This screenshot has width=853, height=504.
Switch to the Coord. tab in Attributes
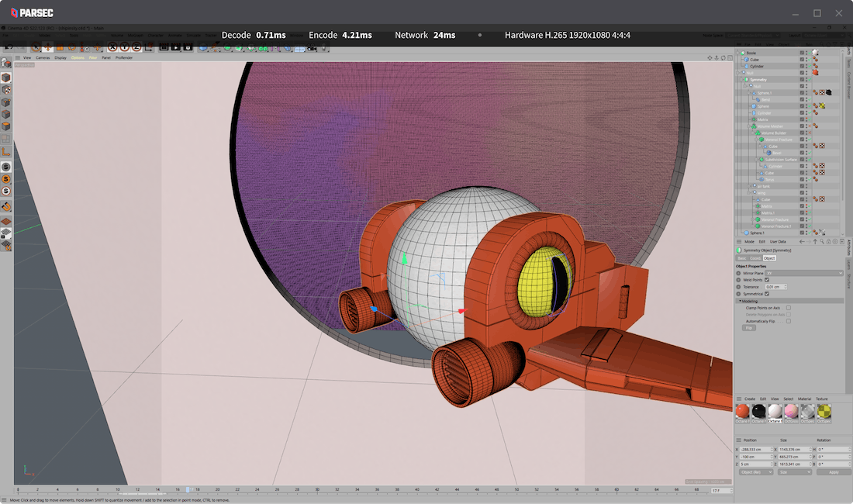tap(755, 258)
